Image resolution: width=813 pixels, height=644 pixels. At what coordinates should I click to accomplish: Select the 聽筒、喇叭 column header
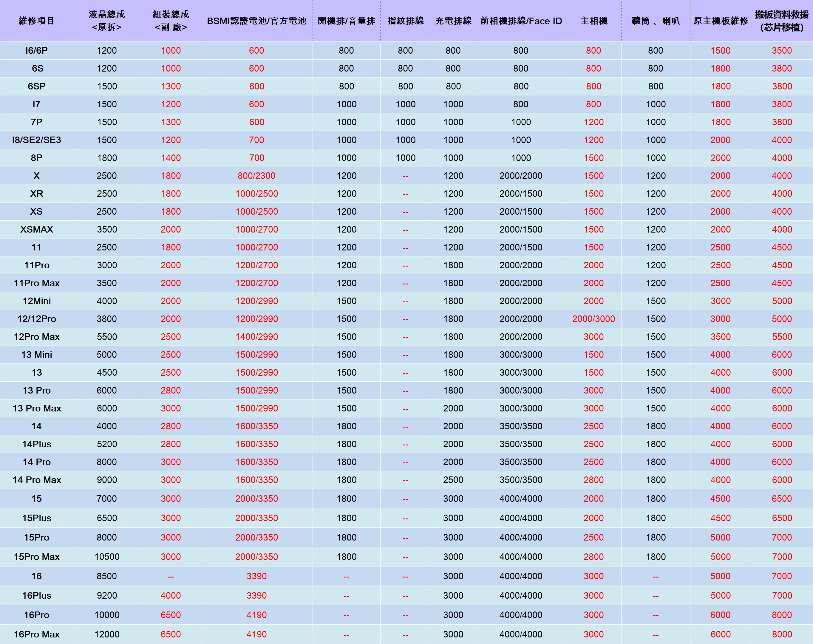[656, 21]
